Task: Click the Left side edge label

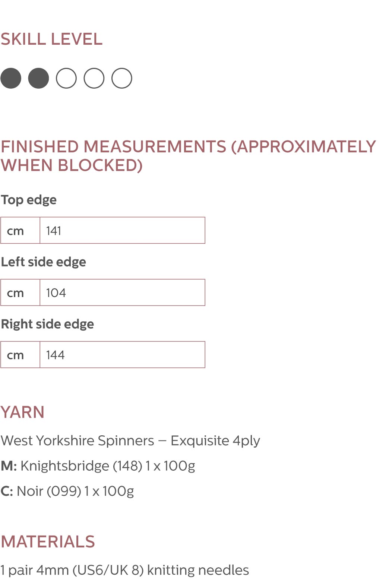Action: click(x=43, y=262)
